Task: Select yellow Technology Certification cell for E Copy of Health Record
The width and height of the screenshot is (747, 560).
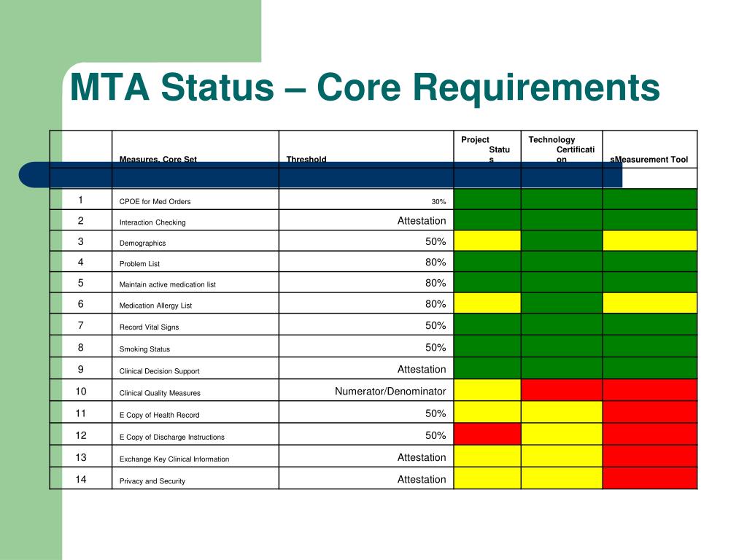Action: tap(562, 413)
